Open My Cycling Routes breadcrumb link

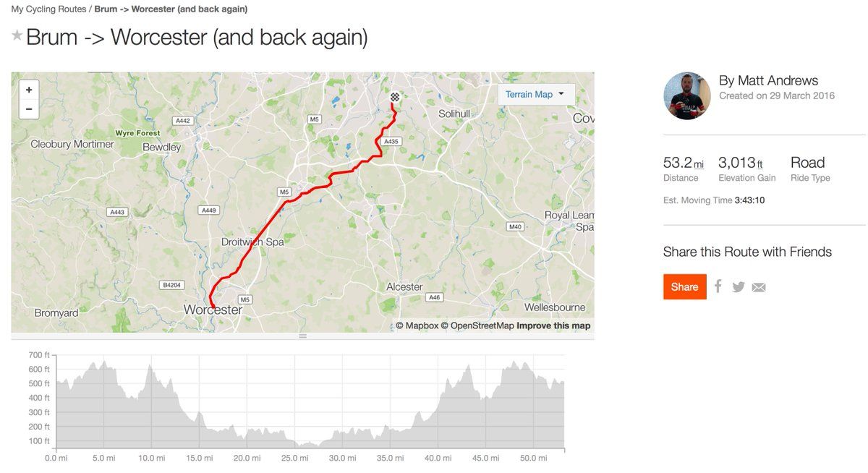(48, 9)
